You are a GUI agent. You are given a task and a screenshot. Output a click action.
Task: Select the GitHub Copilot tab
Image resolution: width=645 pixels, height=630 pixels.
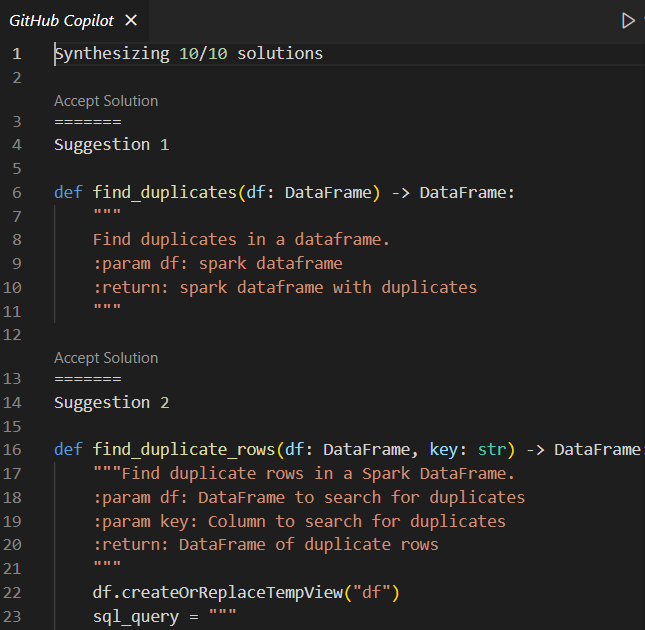click(61, 21)
